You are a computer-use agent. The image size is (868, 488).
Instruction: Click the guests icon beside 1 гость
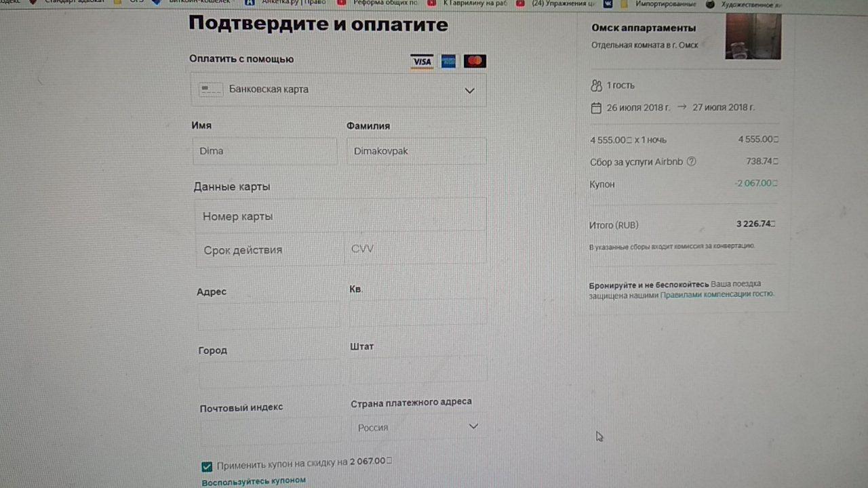click(x=596, y=85)
